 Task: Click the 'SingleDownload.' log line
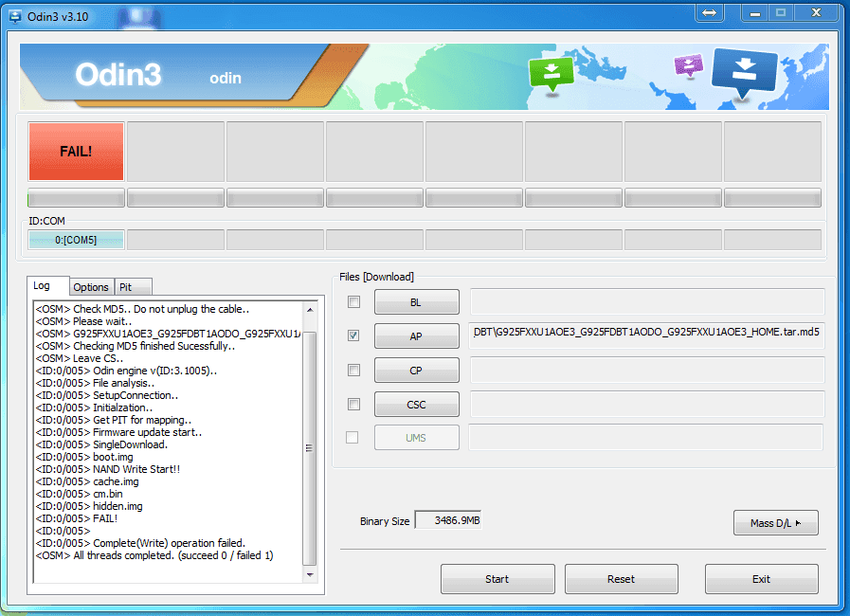(101, 444)
